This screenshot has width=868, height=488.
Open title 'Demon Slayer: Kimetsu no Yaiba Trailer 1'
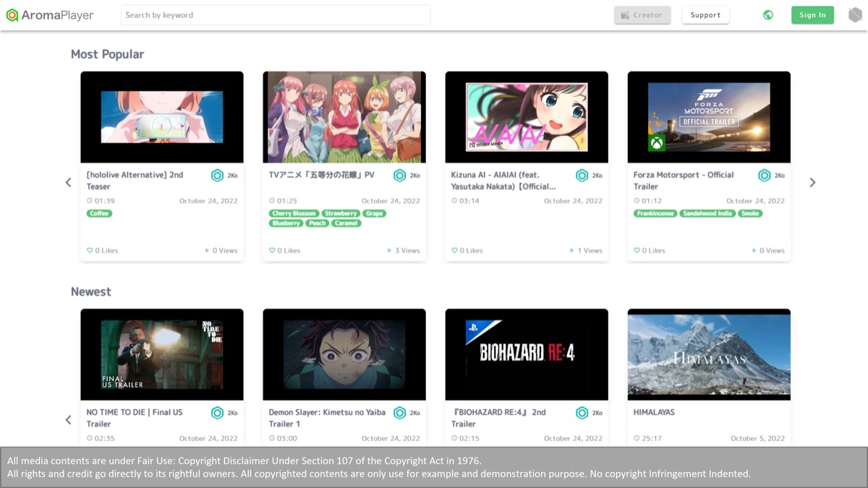[327, 418]
